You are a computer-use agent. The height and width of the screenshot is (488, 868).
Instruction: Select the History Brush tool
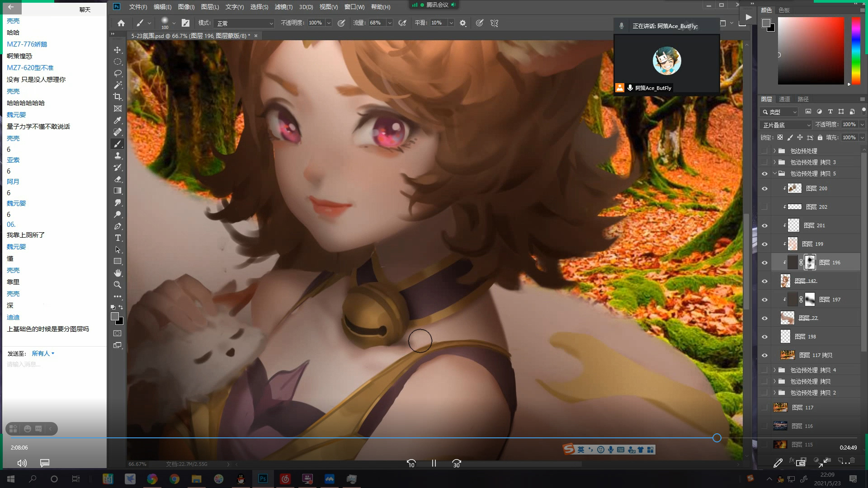pyautogui.click(x=118, y=167)
